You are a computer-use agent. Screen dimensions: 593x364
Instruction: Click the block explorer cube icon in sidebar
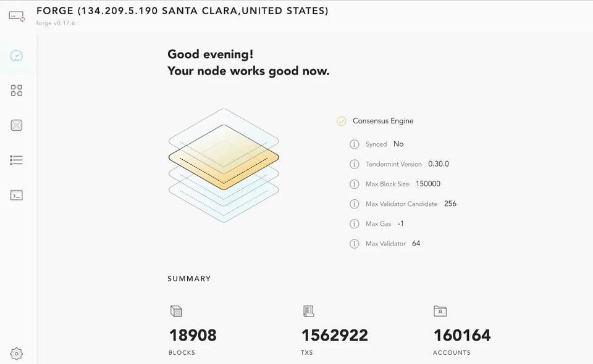pyautogui.click(x=17, y=125)
